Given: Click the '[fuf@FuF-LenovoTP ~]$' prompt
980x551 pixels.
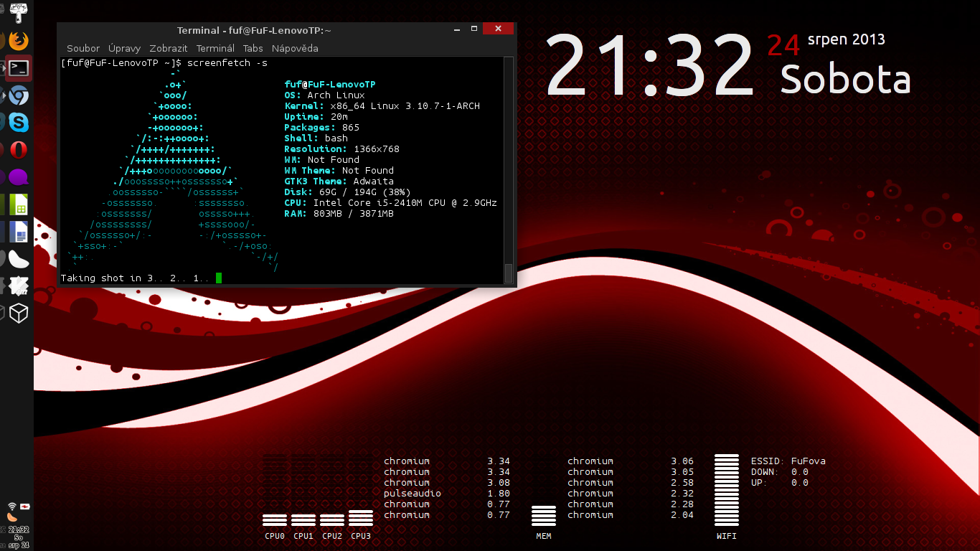Looking at the screenshot, I should 121,63.
